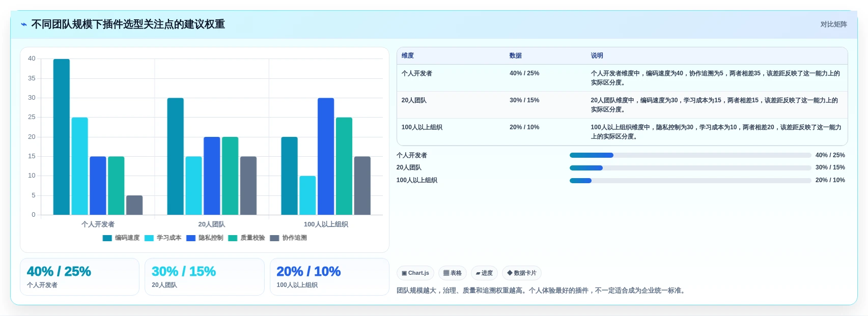Image resolution: width=868 pixels, height=316 pixels.
Task: Click the 数据 table column header
Action: [x=516, y=56]
